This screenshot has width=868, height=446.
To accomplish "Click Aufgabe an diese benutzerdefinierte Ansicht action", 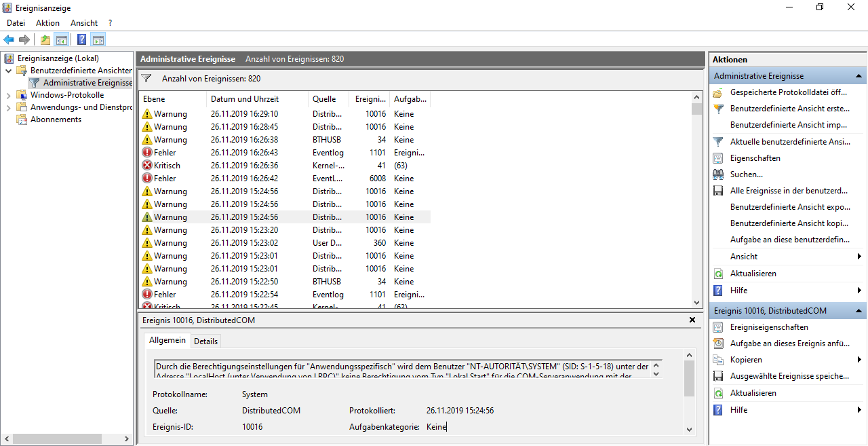I will (790, 240).
